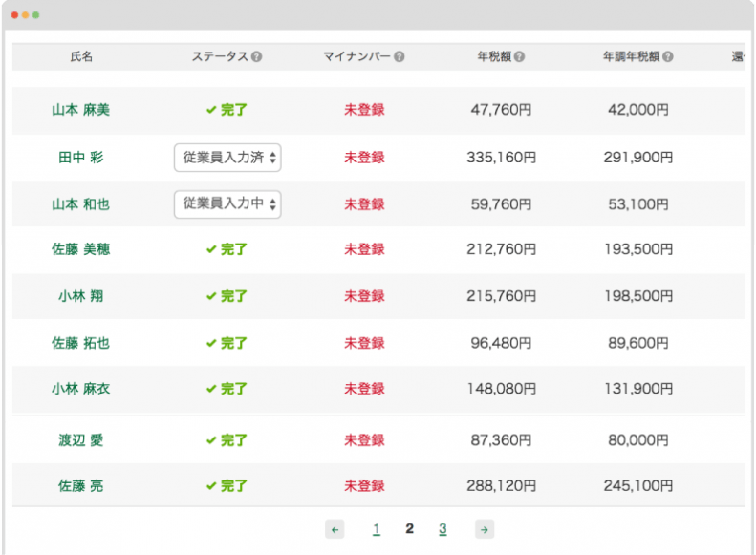
Task: Open employee 佐藤 美穂's name link
Action: tap(80, 249)
